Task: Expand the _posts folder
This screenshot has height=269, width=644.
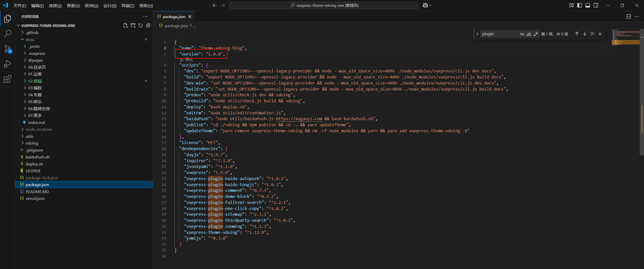Action: 84,46
